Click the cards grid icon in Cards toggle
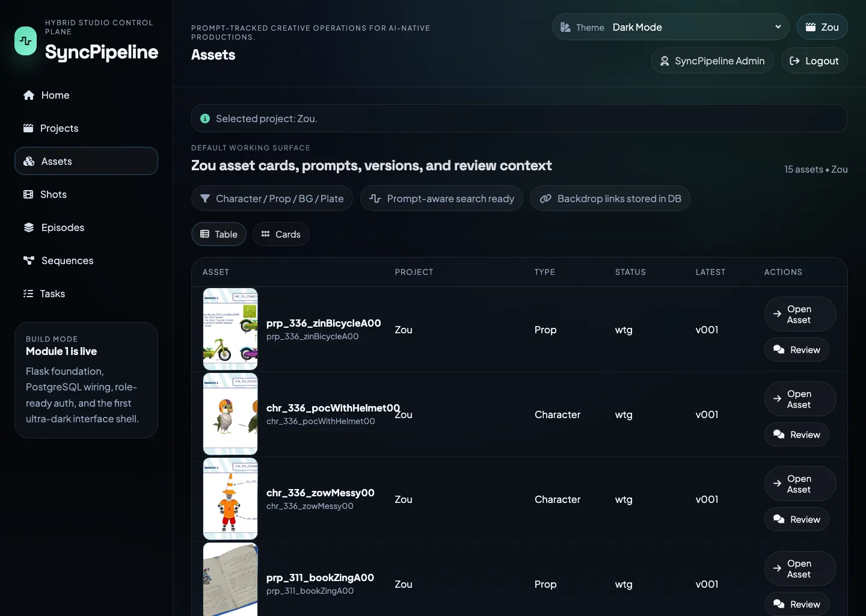 click(265, 234)
